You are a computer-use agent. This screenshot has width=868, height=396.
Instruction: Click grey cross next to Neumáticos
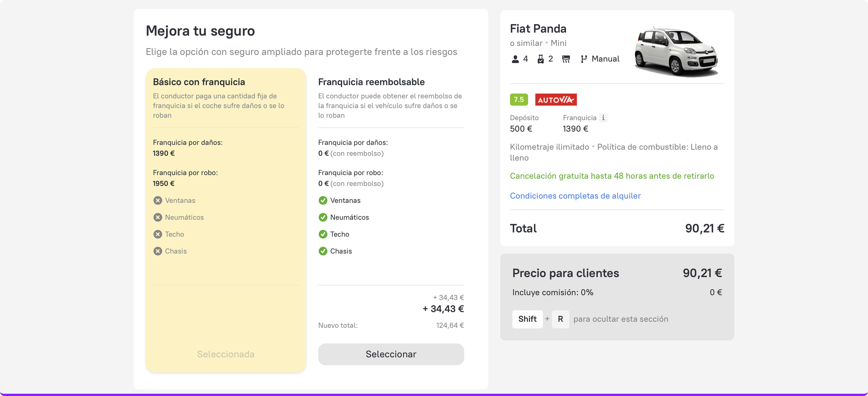[x=158, y=217]
